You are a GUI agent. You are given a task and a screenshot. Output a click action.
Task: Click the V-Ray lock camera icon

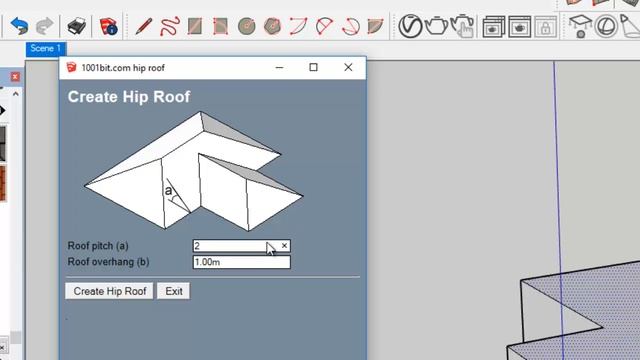tap(546, 27)
